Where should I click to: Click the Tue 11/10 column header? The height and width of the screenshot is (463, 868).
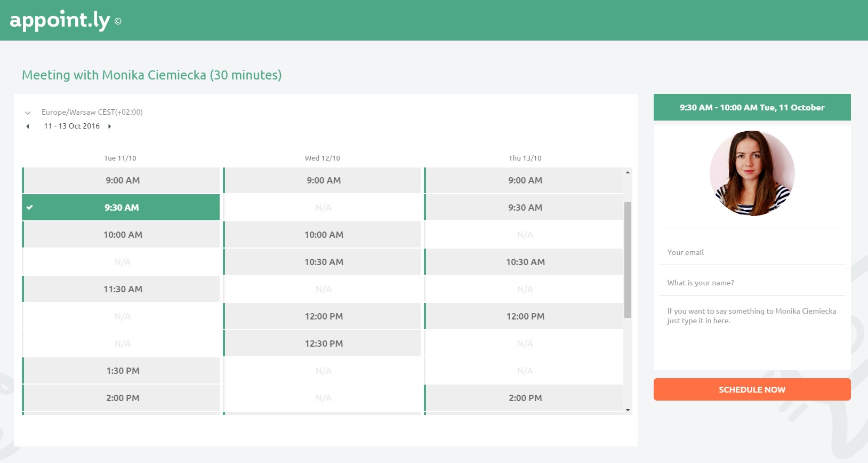(120, 158)
